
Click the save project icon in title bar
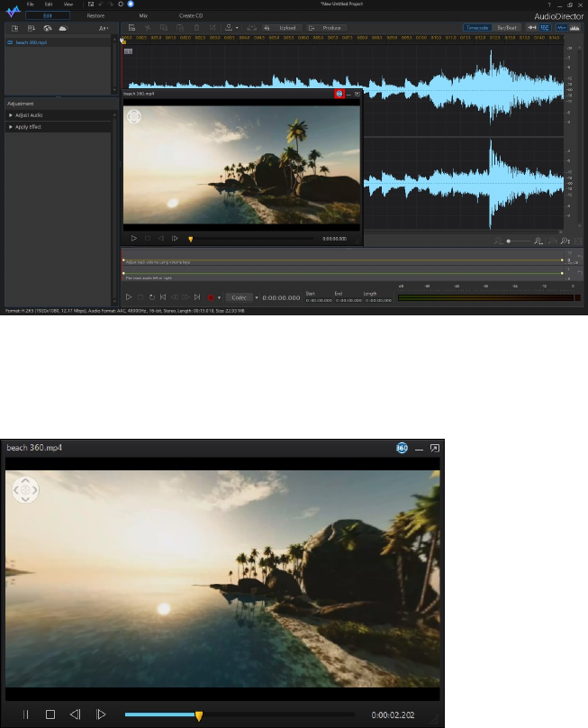coord(91,5)
